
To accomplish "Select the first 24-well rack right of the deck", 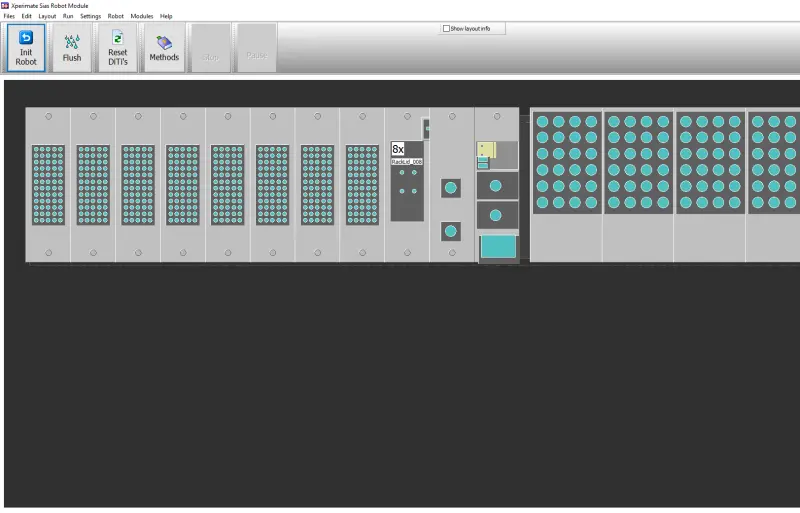I will tap(567, 162).
